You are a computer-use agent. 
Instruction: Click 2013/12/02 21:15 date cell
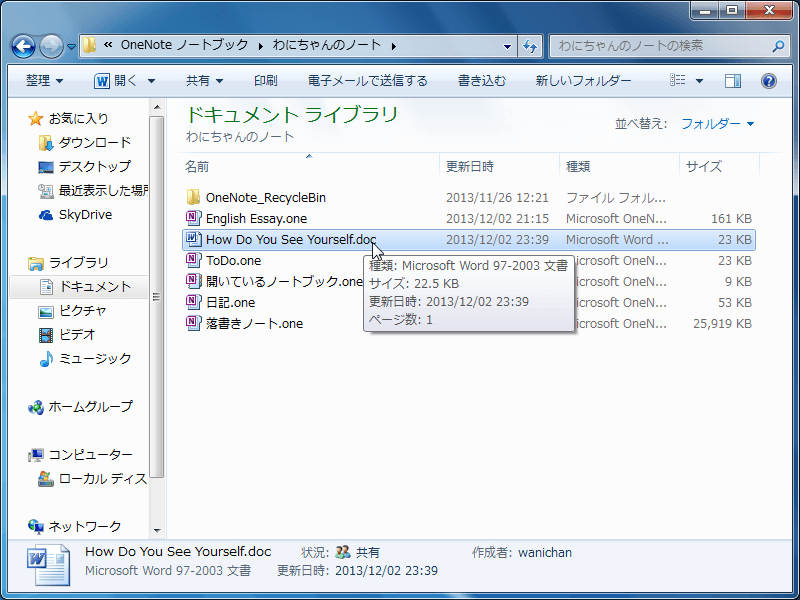coord(497,218)
